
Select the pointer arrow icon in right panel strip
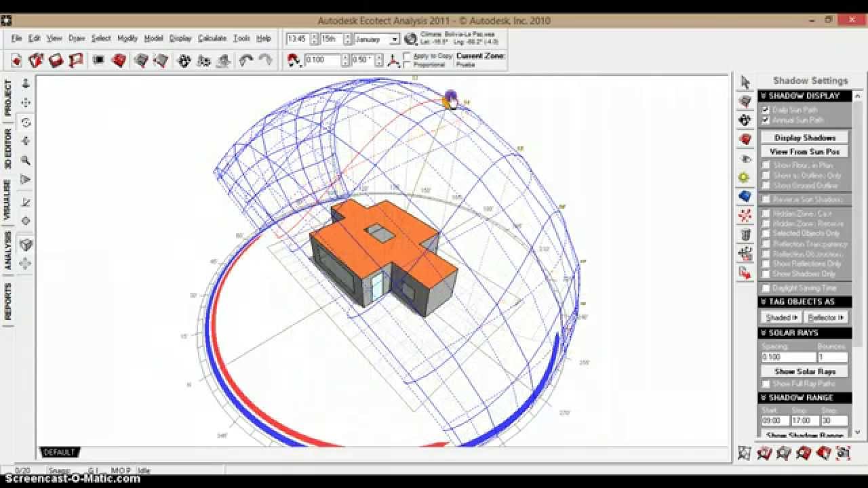point(745,82)
